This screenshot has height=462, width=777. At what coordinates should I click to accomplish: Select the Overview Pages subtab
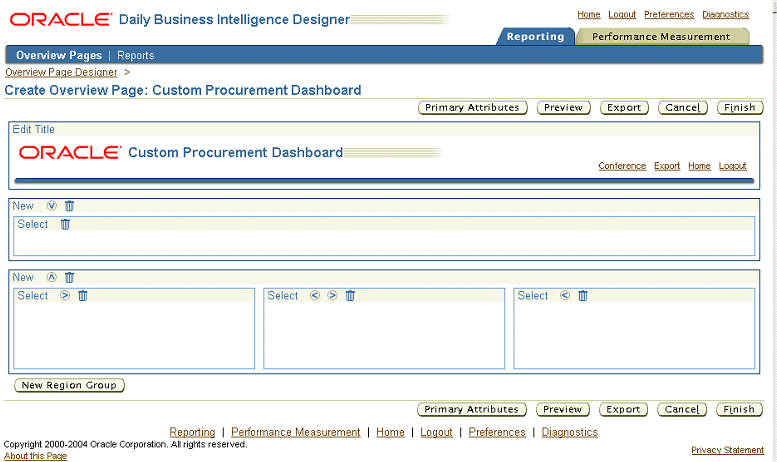(x=59, y=56)
